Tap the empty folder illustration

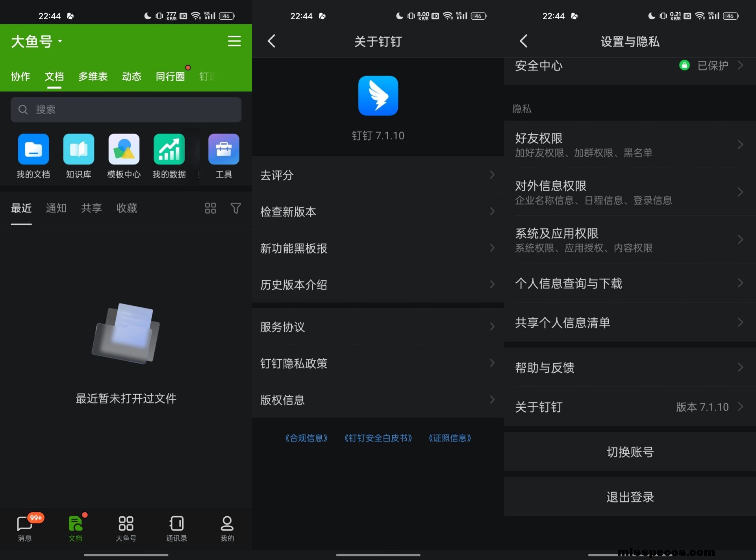coord(126,333)
